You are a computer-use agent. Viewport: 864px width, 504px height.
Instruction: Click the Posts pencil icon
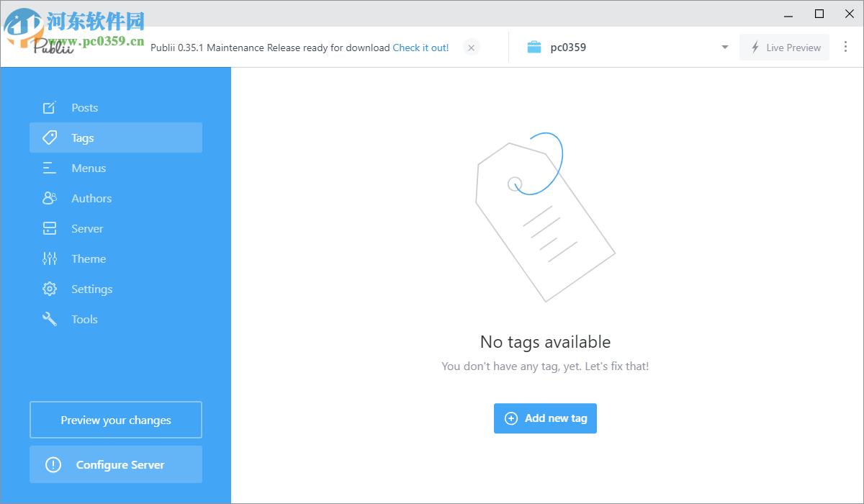(x=49, y=107)
